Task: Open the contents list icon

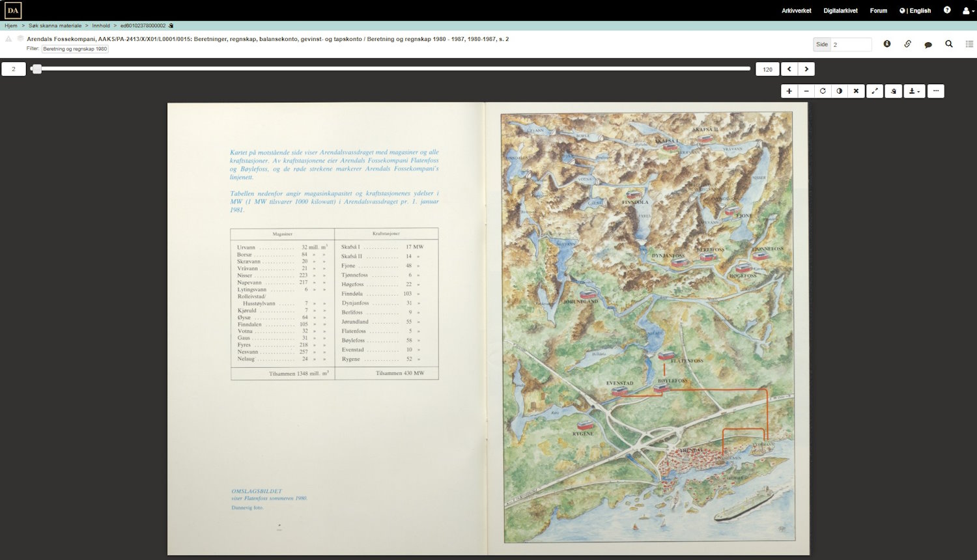Action: 969,44
